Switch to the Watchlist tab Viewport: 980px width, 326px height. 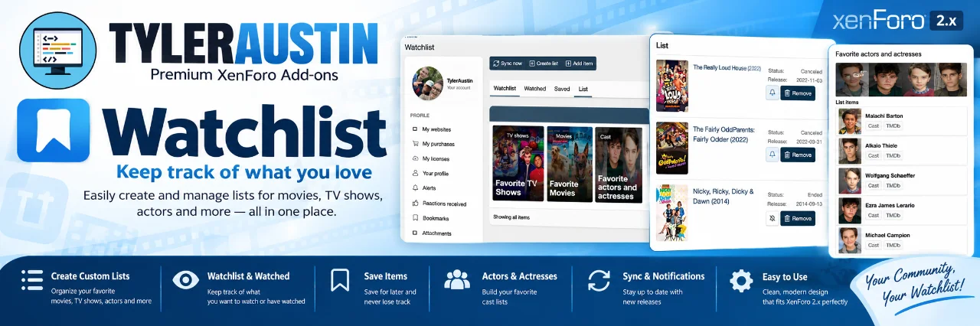point(505,89)
